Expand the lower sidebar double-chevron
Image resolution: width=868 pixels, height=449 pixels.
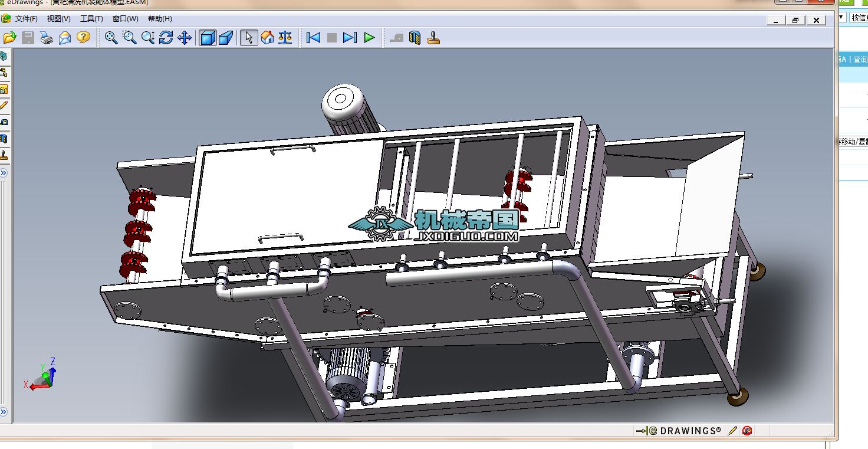4,411
